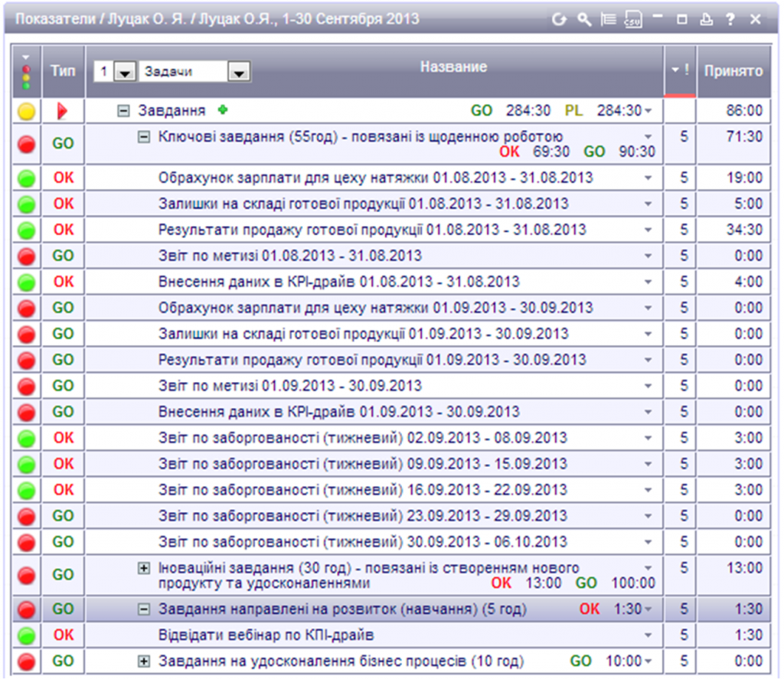This screenshot has width=784, height=679.
Task: Select Залишки на складі 01.09.2013 - 30.09.2013 task
Action: (x=364, y=334)
